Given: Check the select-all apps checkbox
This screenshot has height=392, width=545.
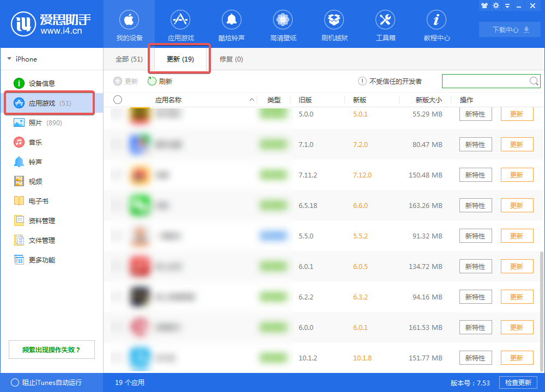Looking at the screenshot, I should (118, 100).
